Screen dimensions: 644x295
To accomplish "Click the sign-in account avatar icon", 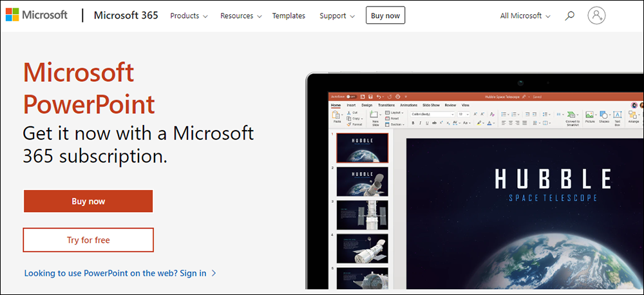I will (x=596, y=15).
